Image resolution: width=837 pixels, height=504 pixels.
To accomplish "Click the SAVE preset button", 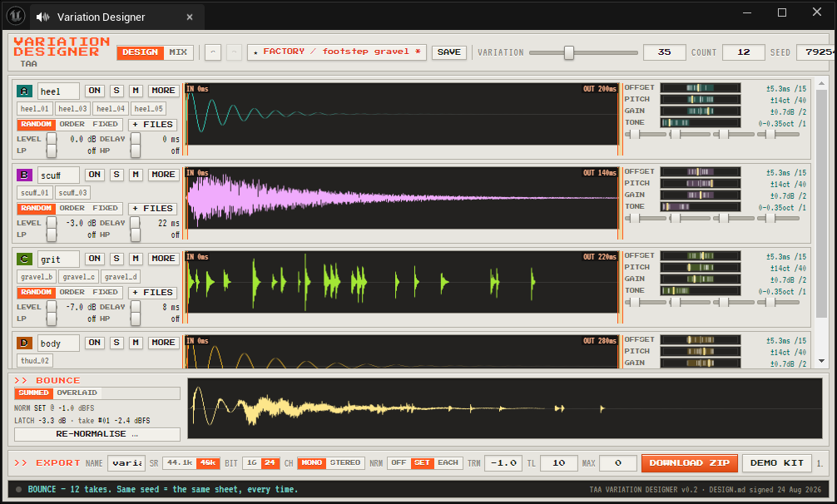I will pos(449,52).
